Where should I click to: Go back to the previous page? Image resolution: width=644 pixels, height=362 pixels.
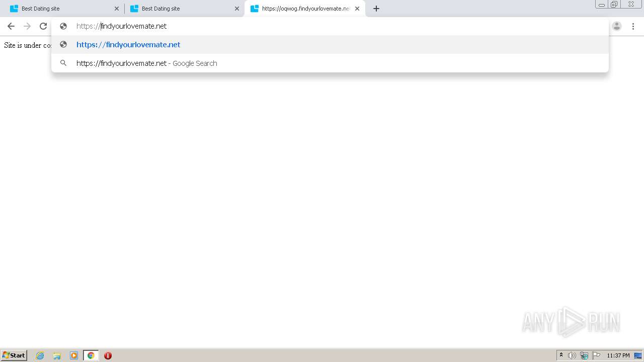[11, 26]
